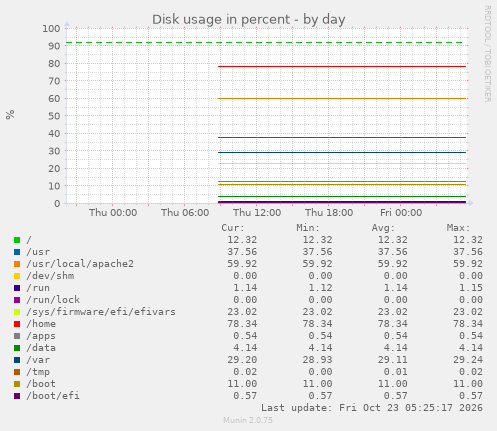Screen dimensions: 497x431
Task: Click the dark green swatch for /data
Action: (17, 348)
